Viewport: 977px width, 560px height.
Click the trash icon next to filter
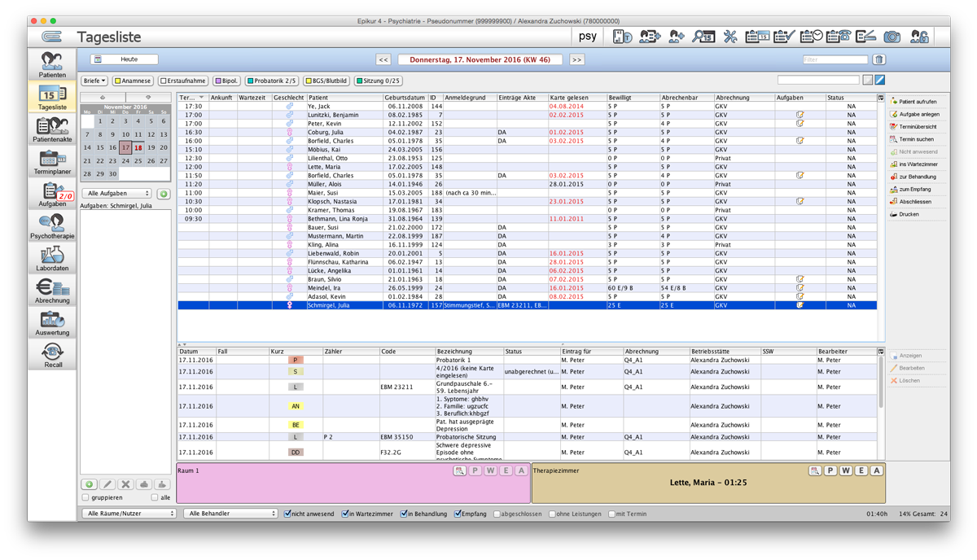click(x=878, y=59)
